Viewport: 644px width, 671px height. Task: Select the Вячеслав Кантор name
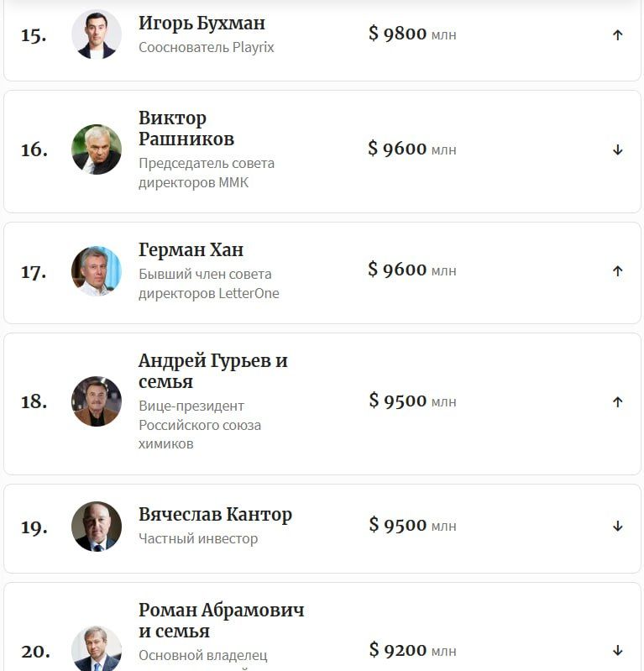(215, 515)
